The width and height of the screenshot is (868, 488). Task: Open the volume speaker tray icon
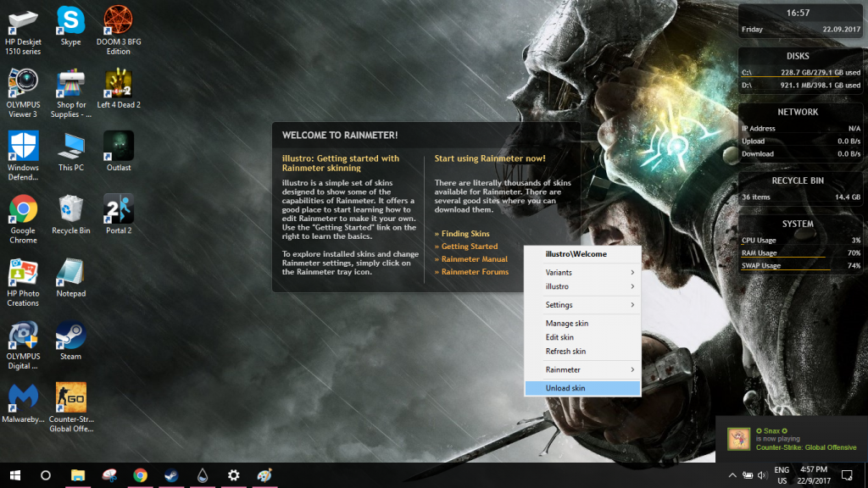762,475
